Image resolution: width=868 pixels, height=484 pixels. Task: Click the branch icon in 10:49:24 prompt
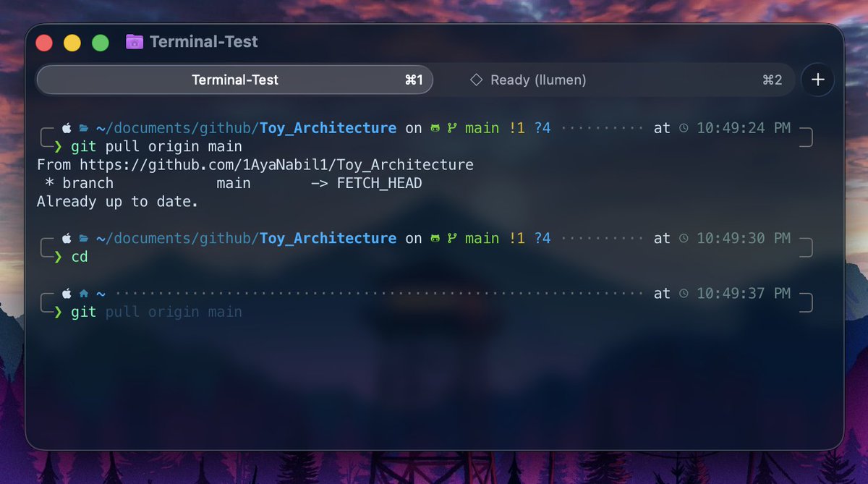tap(452, 128)
